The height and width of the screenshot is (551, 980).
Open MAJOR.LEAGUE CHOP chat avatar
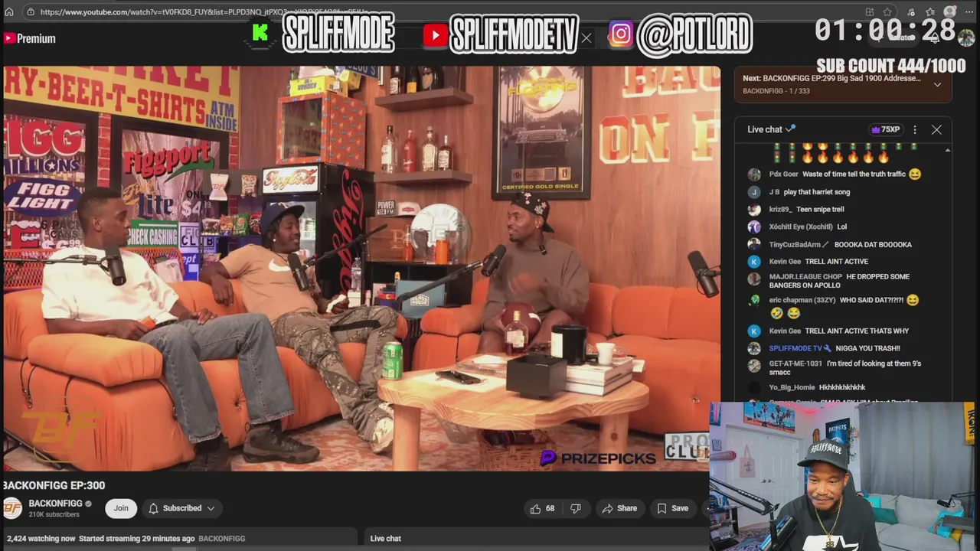pos(754,279)
